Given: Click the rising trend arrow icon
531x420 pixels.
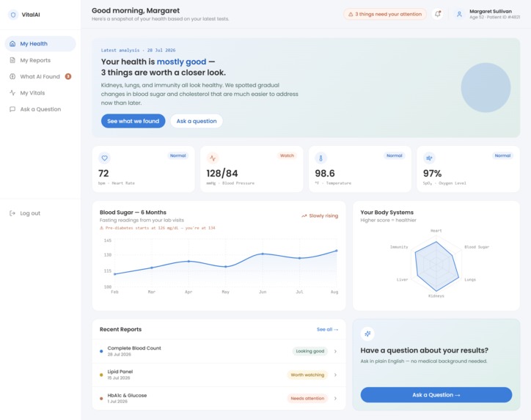Looking at the screenshot, I should tap(304, 216).
